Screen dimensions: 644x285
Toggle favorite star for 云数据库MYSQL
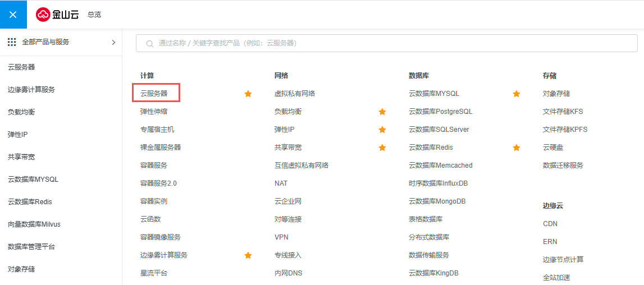(x=517, y=94)
